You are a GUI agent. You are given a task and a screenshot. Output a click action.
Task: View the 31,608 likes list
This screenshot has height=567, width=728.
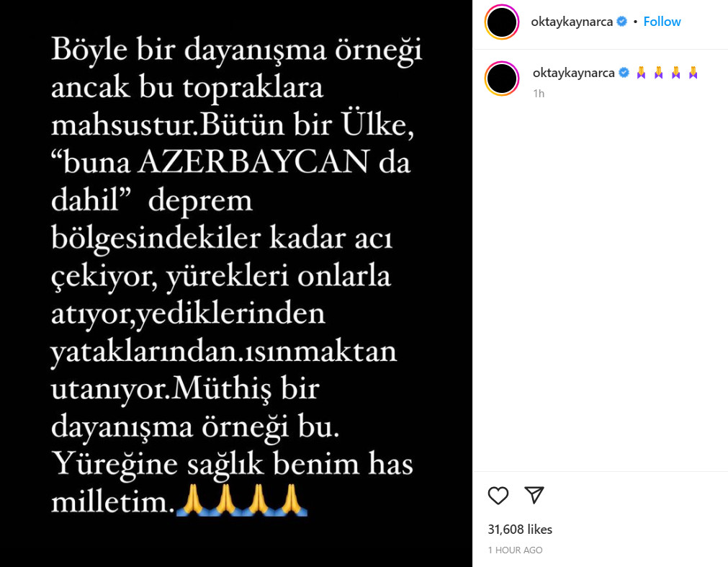520,530
